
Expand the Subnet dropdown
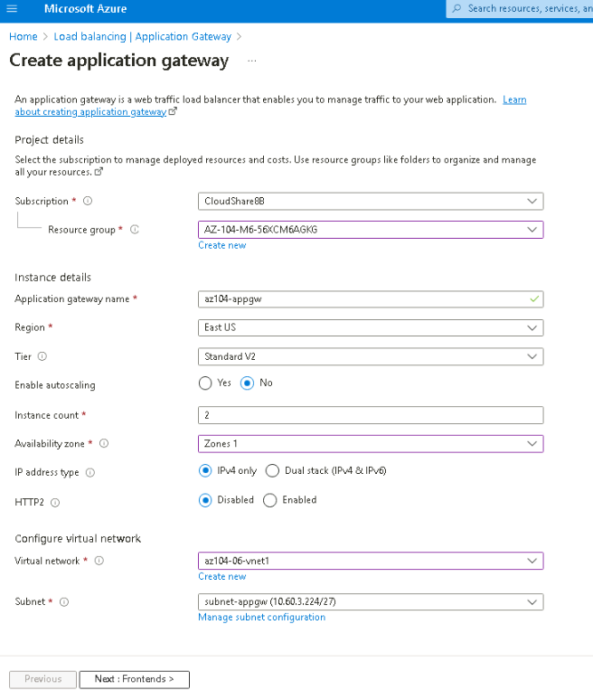coord(371,601)
